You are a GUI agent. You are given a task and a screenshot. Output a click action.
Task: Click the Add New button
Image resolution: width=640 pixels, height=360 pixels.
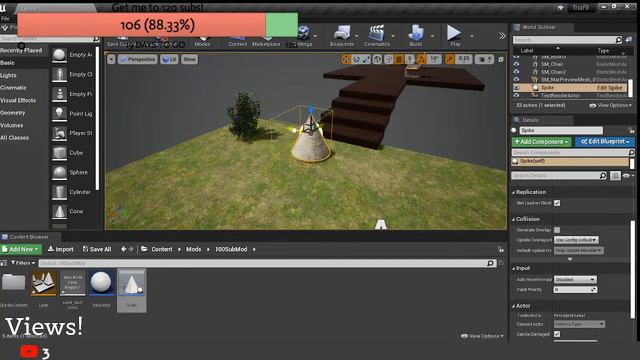tap(20, 249)
